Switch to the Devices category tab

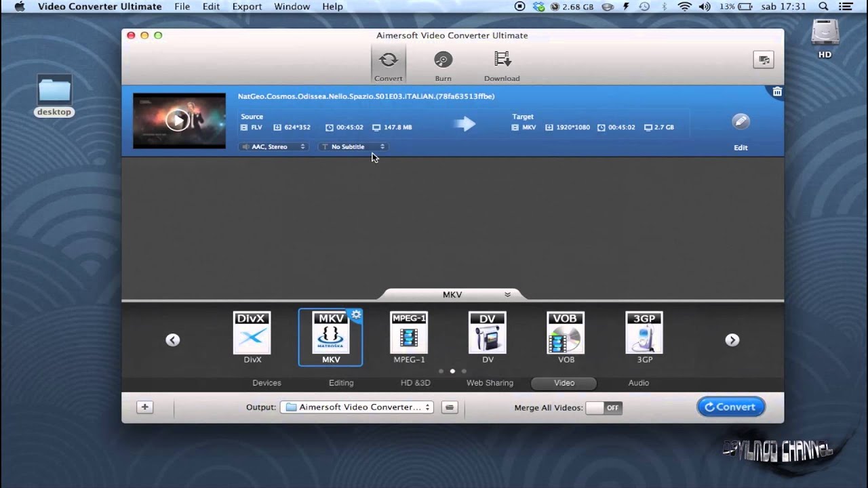[267, 383]
